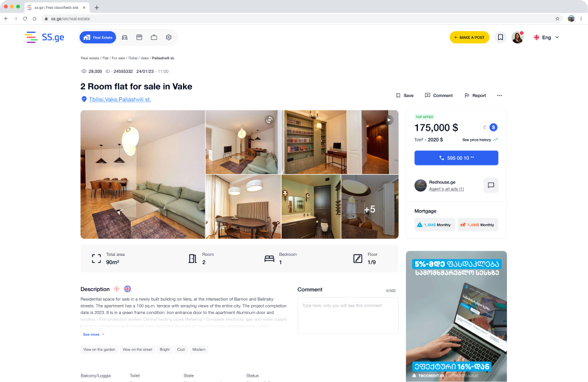Click Vake in the breadcrumb
Image resolution: width=588 pixels, height=382 pixels.
144,58
